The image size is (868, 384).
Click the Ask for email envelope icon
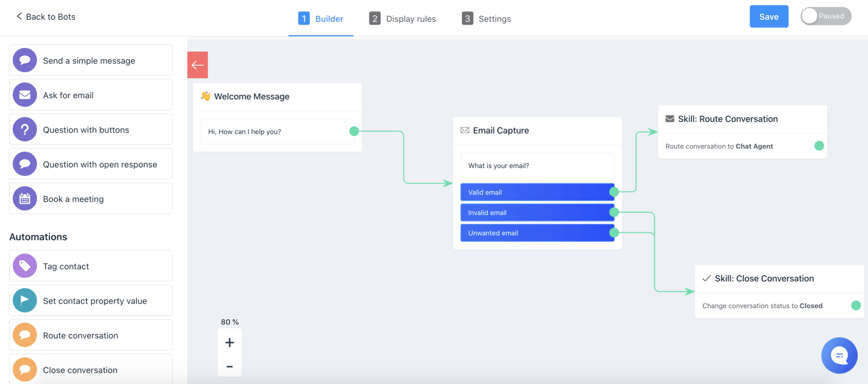[x=25, y=95]
